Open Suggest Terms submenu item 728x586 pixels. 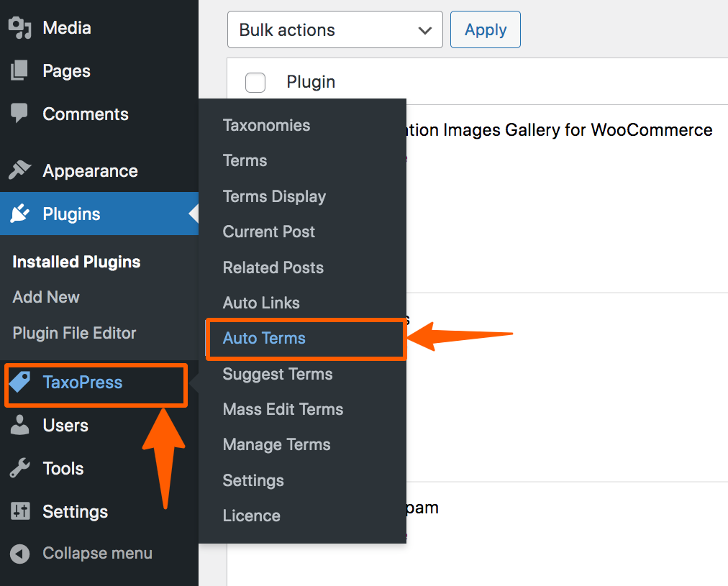point(278,374)
